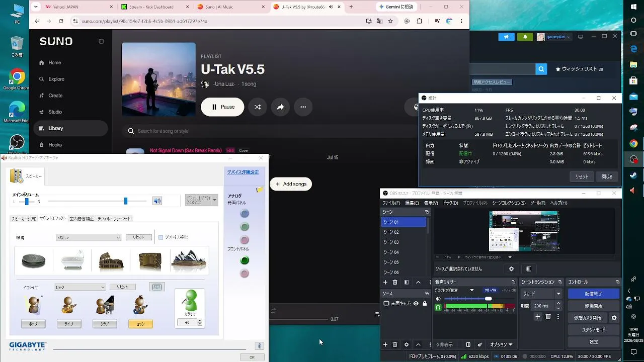Viewport: 644px width, 362px height.
Task: Select the bathroom environment effect
Action: click(72, 260)
